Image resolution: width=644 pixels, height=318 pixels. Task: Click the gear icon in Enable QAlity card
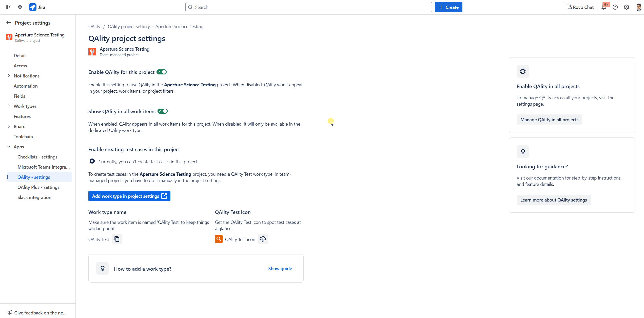(523, 71)
